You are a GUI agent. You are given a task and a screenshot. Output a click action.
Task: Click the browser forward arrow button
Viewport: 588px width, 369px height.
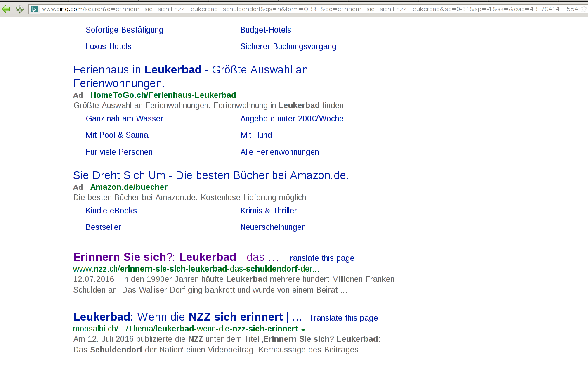pos(19,9)
